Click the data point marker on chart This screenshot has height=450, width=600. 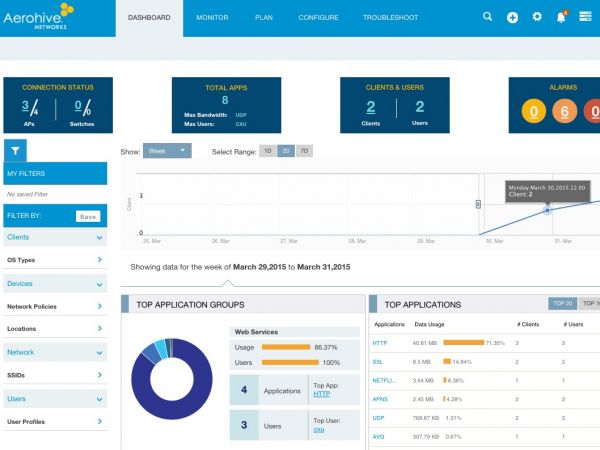[x=548, y=210]
